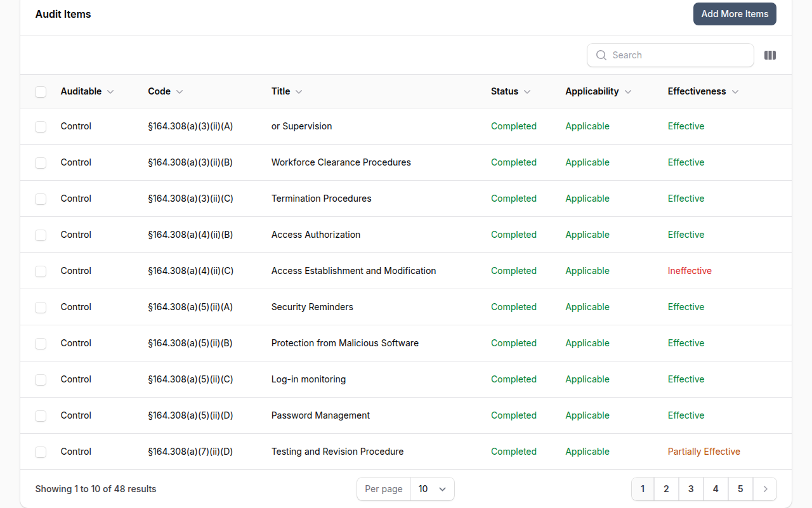Click the search magnifier icon
Screen dimensions: 812x508
[601, 55]
